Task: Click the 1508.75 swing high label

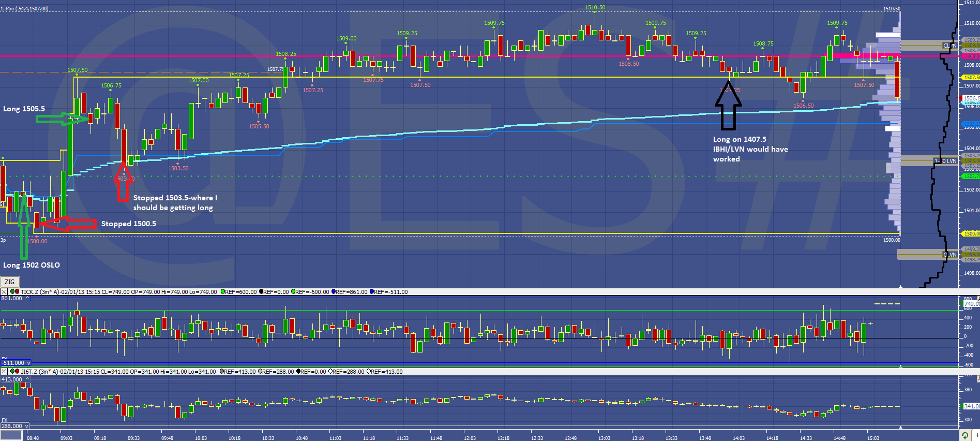Action: tap(763, 43)
